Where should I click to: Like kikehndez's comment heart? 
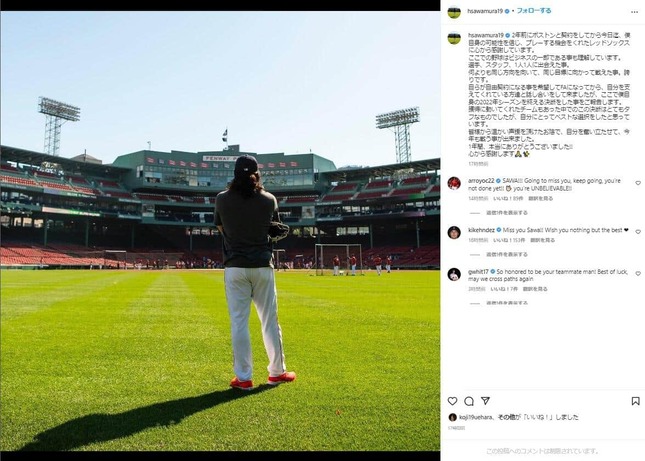tap(638, 232)
